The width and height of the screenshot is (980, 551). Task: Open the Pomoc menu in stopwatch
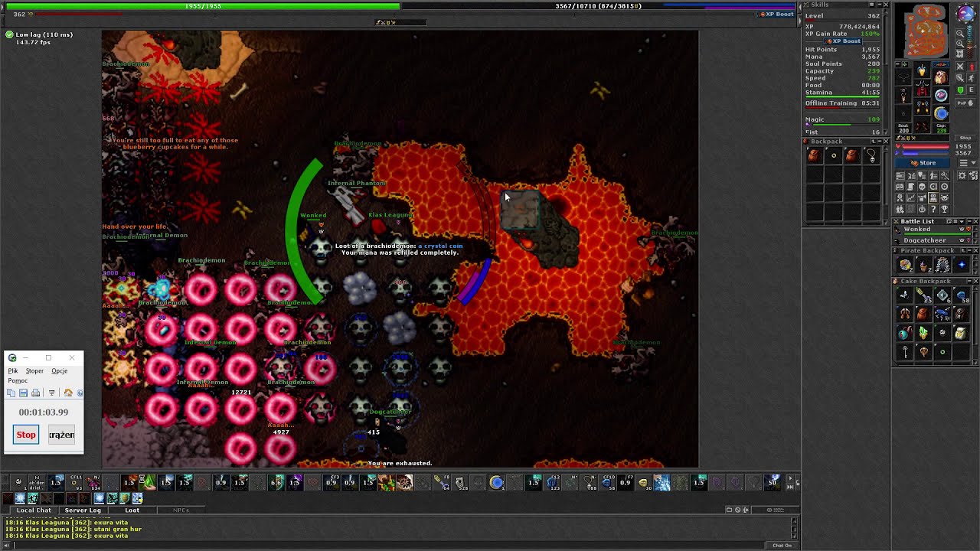18,380
